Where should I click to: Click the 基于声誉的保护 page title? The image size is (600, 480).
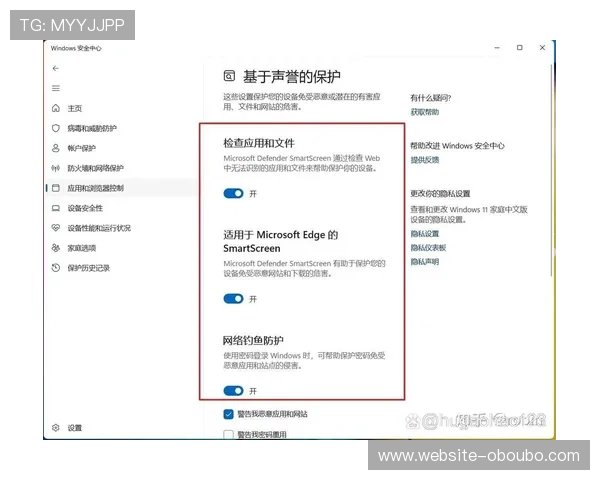(292, 76)
